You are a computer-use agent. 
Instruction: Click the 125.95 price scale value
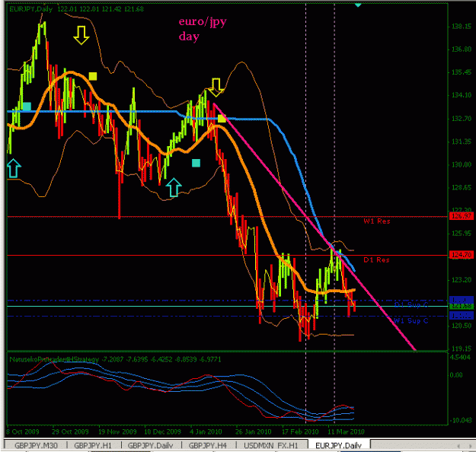(x=462, y=234)
